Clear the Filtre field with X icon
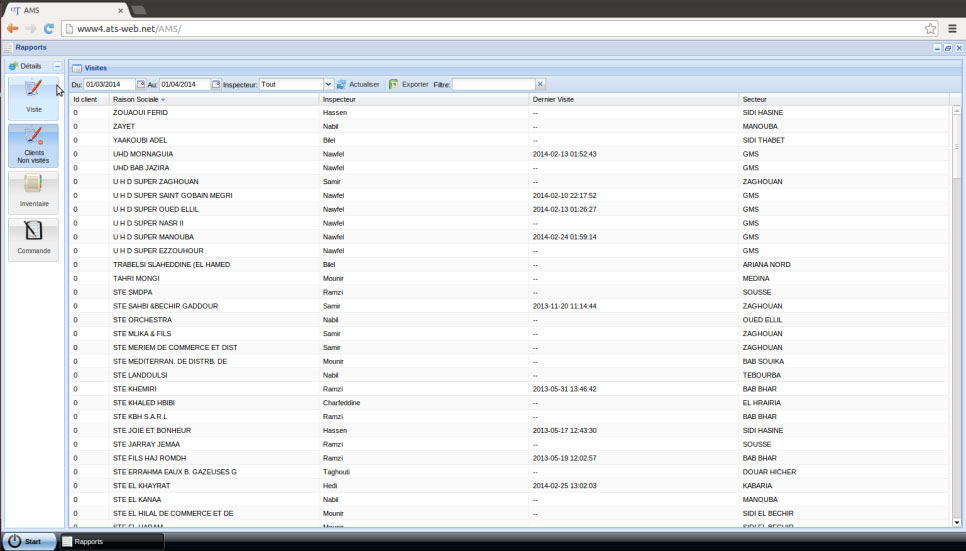Image resolution: width=966 pixels, height=551 pixels. coord(540,85)
